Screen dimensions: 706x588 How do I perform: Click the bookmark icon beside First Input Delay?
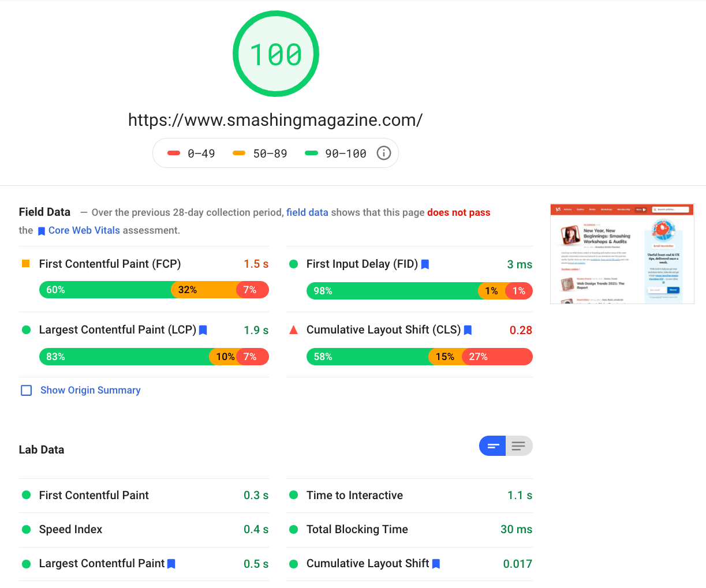coord(425,264)
